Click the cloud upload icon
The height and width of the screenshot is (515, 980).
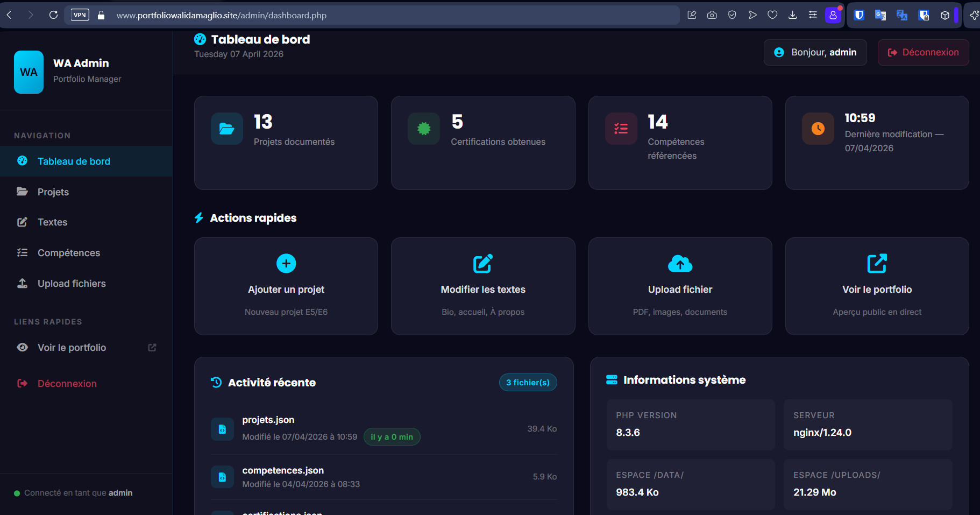(680, 263)
